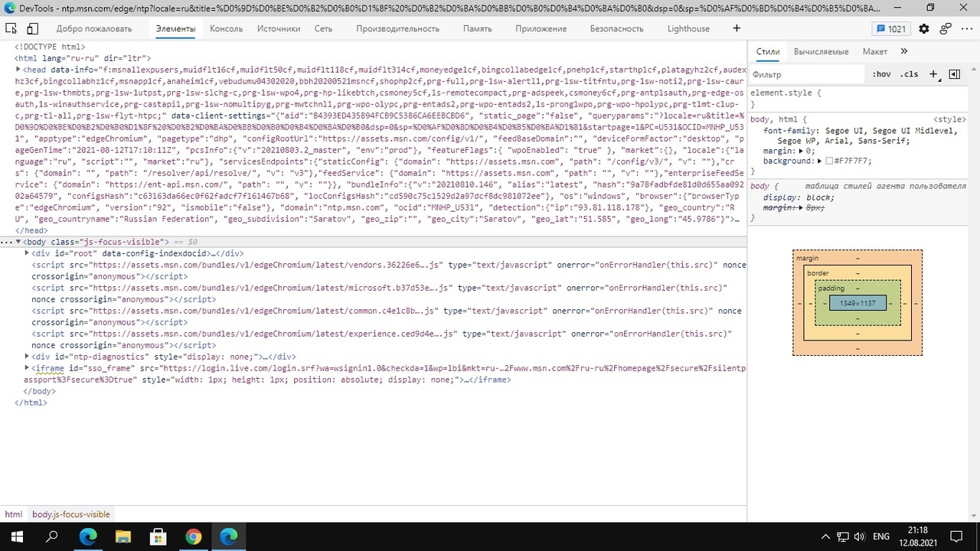The image size is (980, 551).
Task: Toggle device emulation mode icon
Action: (32, 28)
